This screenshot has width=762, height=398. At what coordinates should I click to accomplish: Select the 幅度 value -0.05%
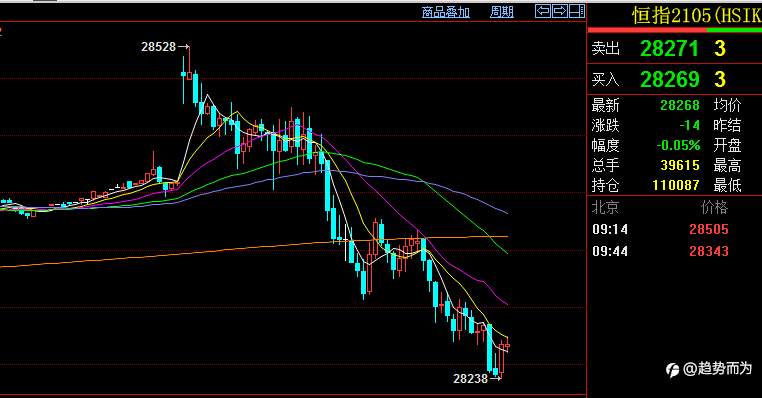678,145
